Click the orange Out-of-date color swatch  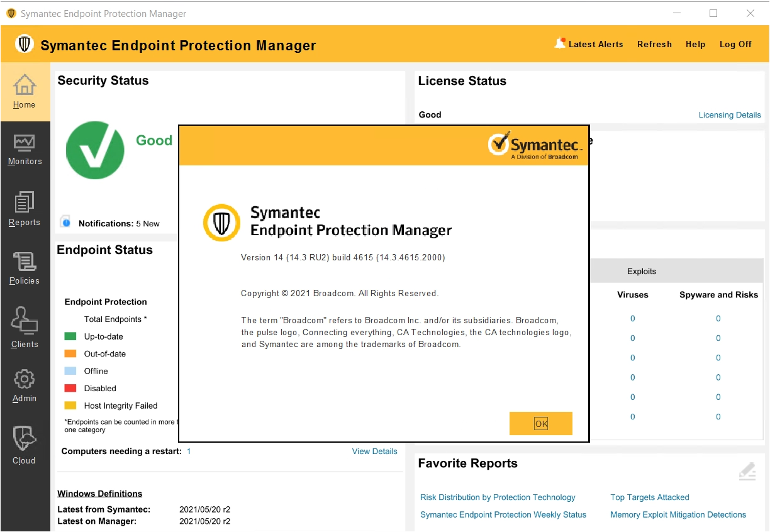click(70, 354)
